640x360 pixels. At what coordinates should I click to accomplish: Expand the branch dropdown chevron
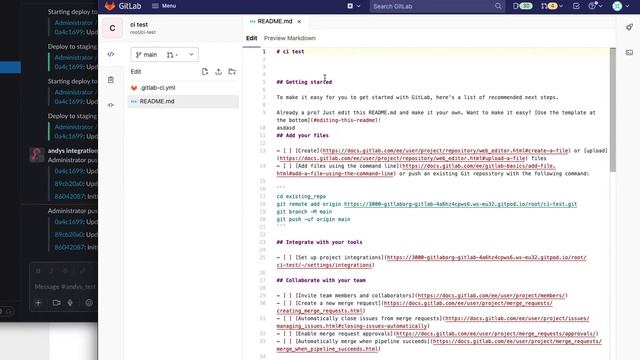(191, 54)
